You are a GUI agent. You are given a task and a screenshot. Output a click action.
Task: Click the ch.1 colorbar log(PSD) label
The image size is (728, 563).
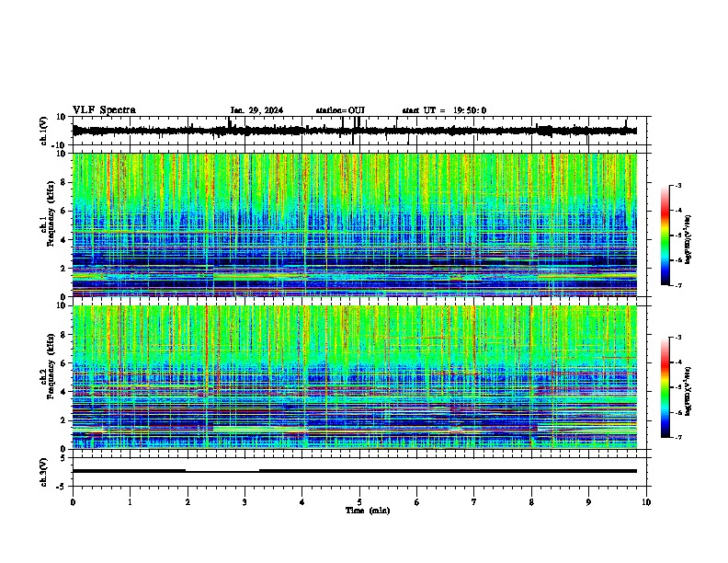[688, 239]
